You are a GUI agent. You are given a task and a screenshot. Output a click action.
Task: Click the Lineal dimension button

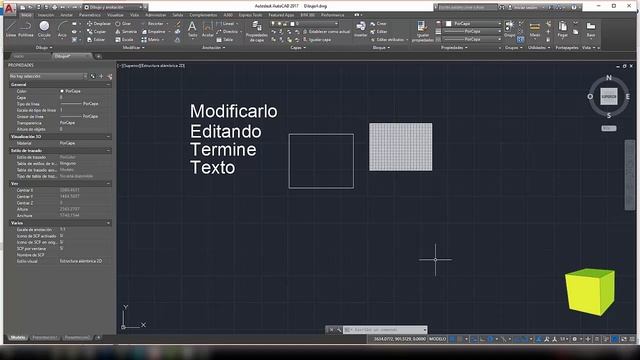[x=227, y=24]
